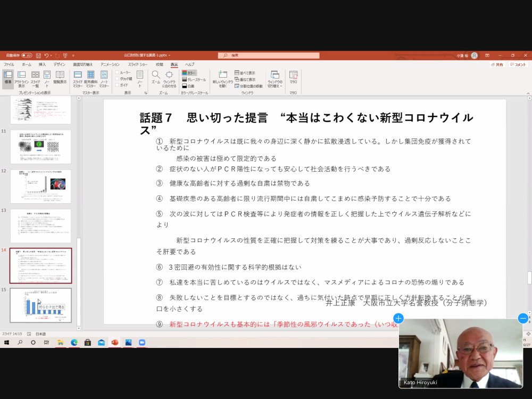Viewport: 532px width, 399px height.
Task: Select slide 13 thumbnail
Action: point(41,226)
